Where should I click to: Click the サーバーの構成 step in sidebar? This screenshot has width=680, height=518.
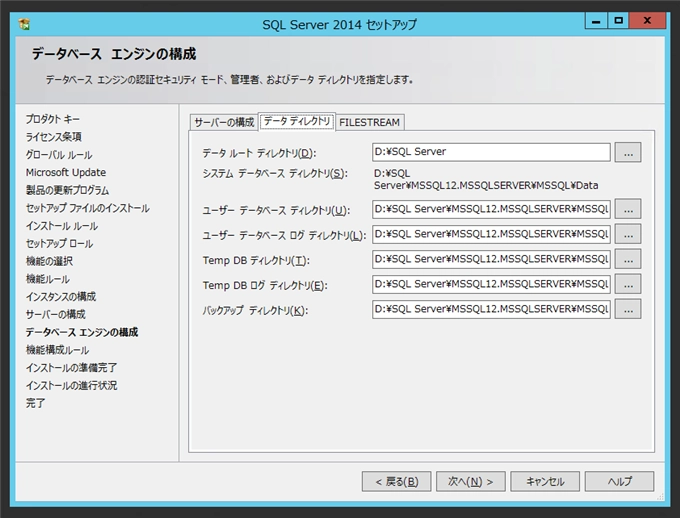tap(56, 314)
